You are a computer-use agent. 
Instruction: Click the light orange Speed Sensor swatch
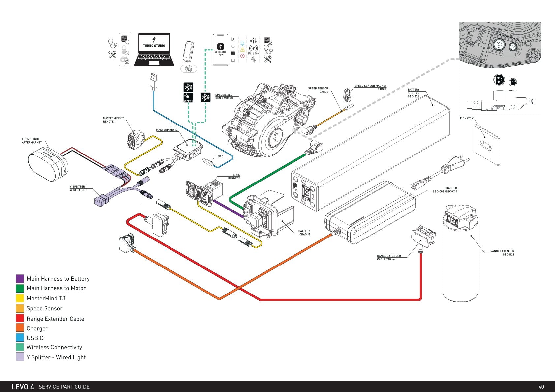[x=20, y=308]
